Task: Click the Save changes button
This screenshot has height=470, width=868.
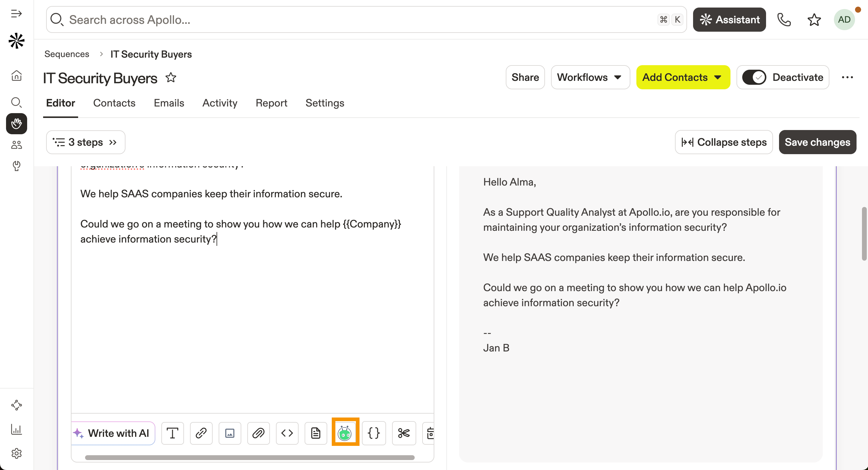Action: tap(817, 142)
